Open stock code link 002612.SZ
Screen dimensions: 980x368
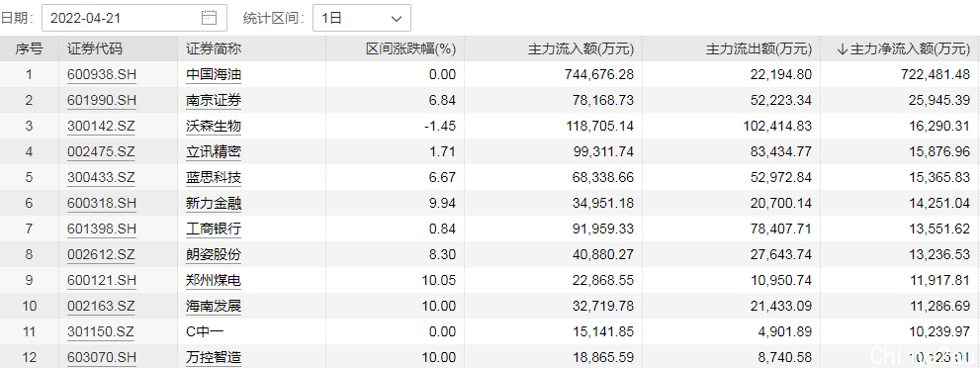click(101, 255)
